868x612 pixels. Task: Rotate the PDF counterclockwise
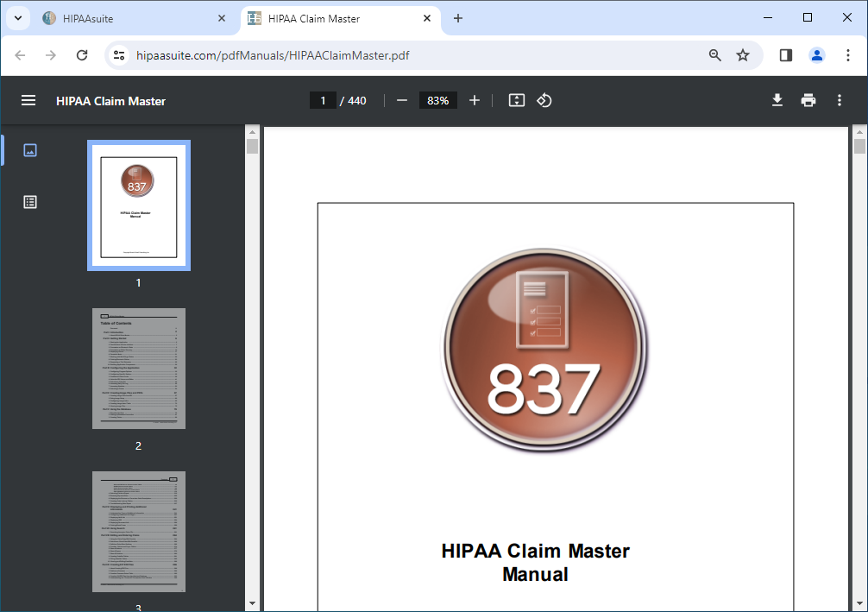(544, 100)
